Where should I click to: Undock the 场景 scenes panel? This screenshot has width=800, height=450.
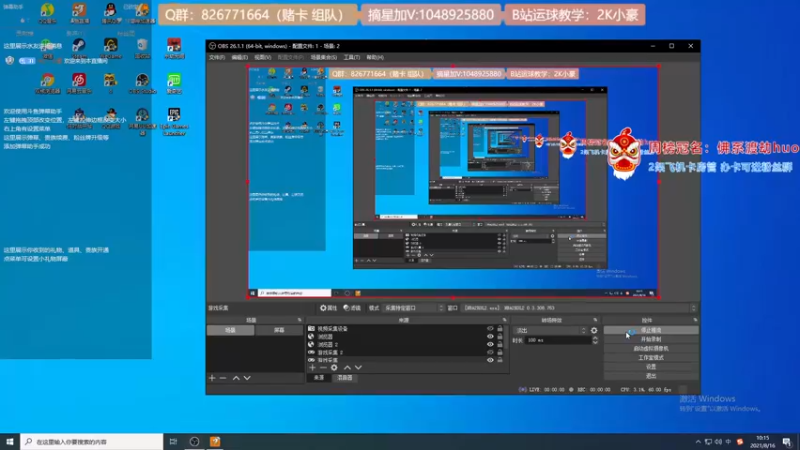(x=300, y=320)
